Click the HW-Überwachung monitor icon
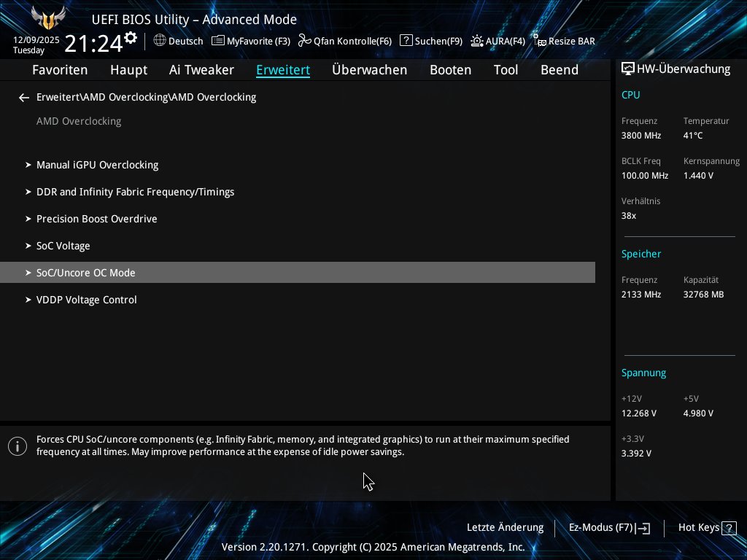Image resolution: width=747 pixels, height=560 pixels. 628,69
